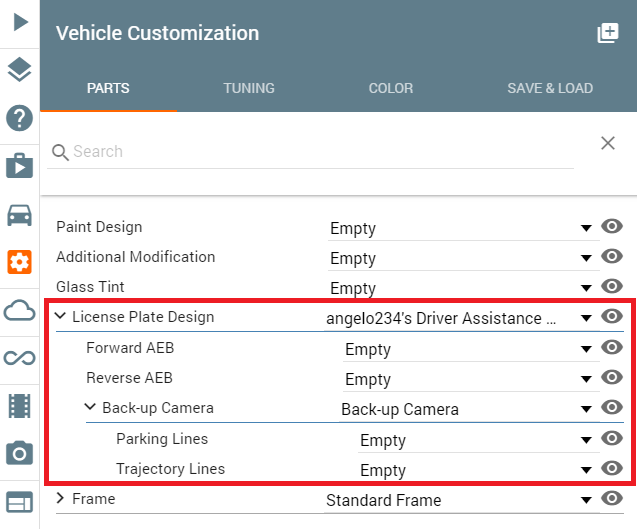The width and height of the screenshot is (637, 529).
Task: Select the car vehicle icon in sidebar
Action: click(19, 215)
